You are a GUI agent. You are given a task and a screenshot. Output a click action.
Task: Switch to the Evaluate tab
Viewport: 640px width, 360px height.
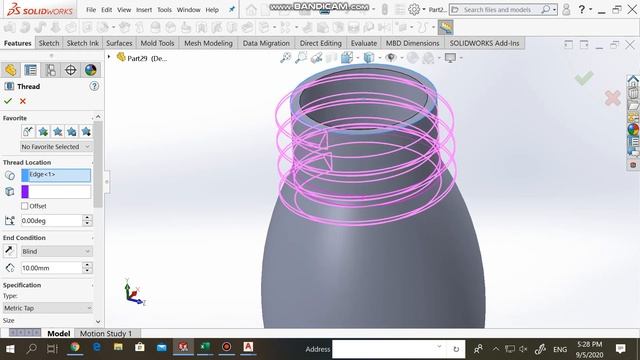(364, 43)
